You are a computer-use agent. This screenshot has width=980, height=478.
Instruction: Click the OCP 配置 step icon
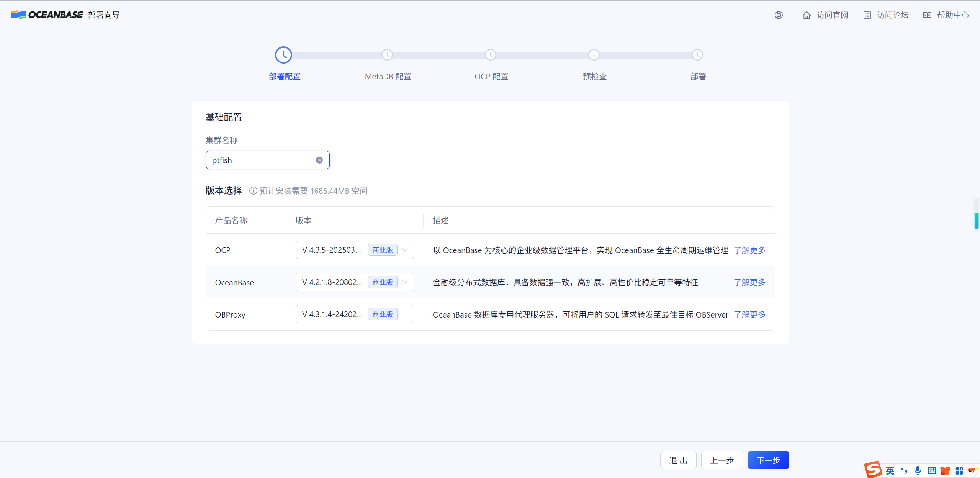click(491, 55)
